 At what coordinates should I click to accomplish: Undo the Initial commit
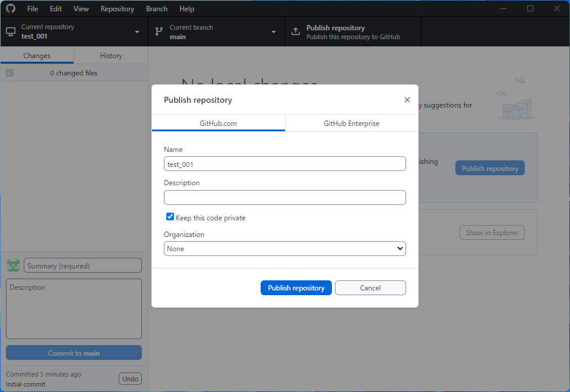tap(130, 378)
